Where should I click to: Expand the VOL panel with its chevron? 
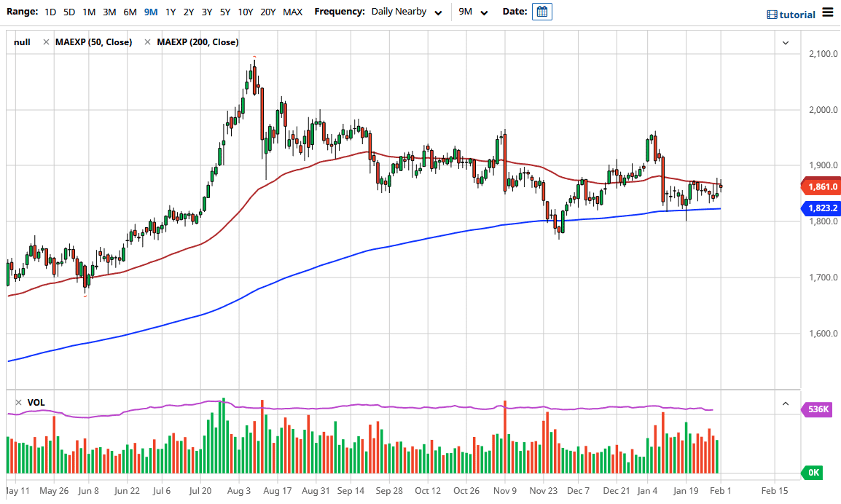click(x=786, y=402)
